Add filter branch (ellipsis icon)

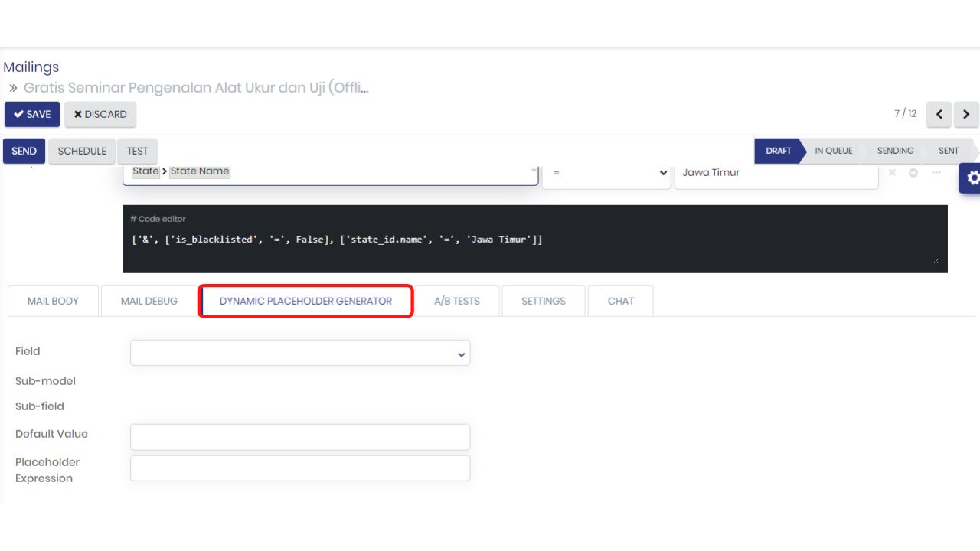coord(936,173)
